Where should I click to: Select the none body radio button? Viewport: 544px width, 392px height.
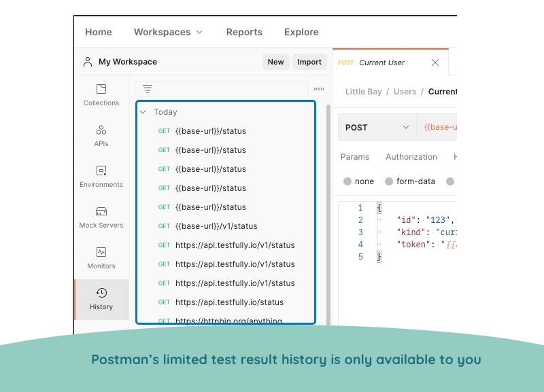tap(347, 181)
